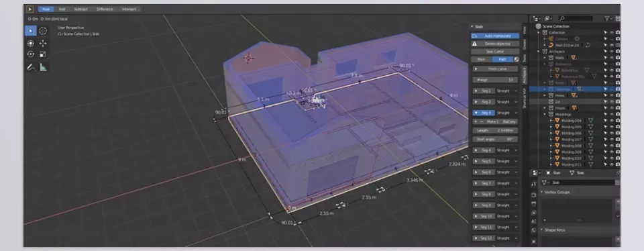
Task: Select the Select Box tool
Action: pos(30,31)
